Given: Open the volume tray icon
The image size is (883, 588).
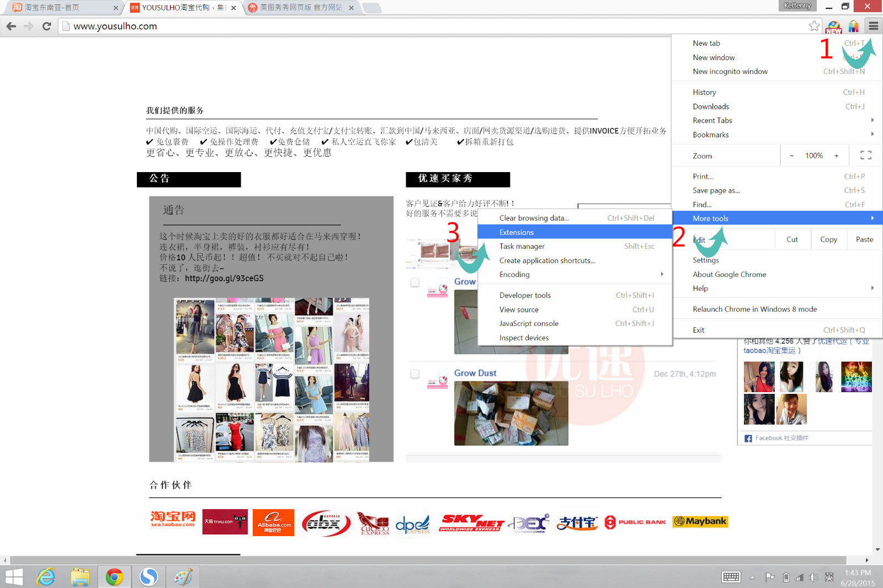Looking at the screenshot, I should tap(813, 578).
